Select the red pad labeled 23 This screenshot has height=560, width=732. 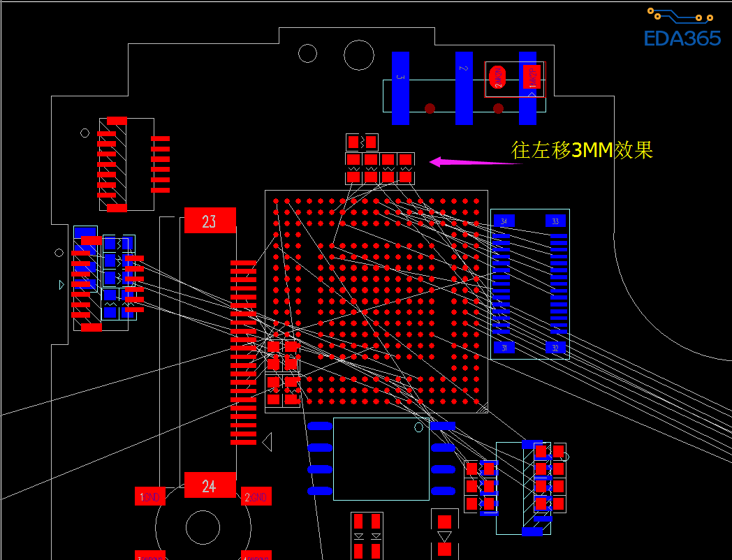pyautogui.click(x=210, y=220)
